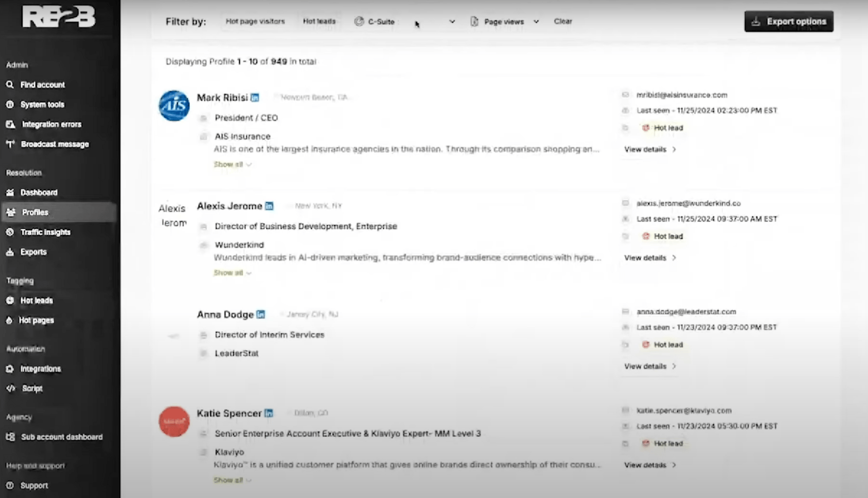868x498 pixels.
Task: Open Mark Ribisi's LinkedIn icon
Action: point(255,98)
